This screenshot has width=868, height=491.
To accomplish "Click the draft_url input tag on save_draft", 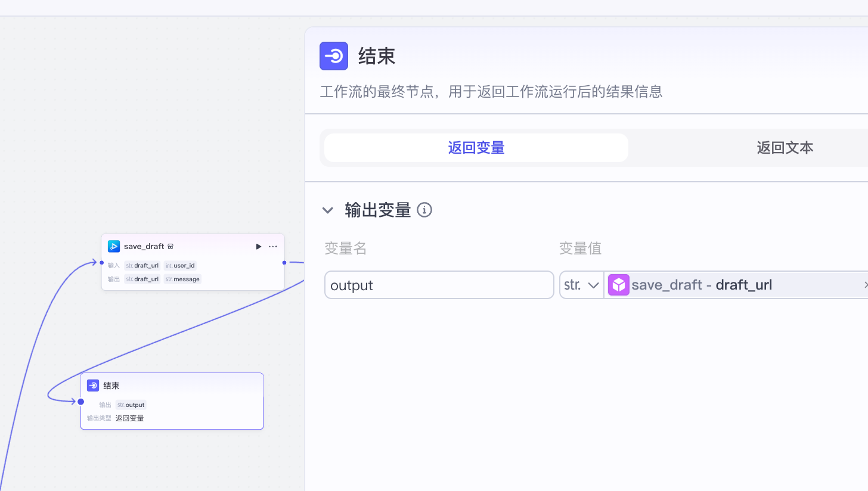I will tap(142, 265).
